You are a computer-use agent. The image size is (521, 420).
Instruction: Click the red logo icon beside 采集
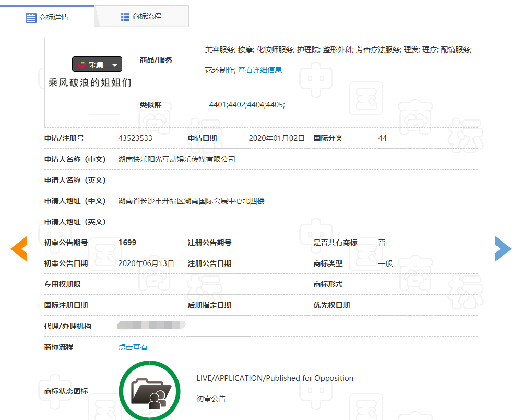(x=81, y=65)
